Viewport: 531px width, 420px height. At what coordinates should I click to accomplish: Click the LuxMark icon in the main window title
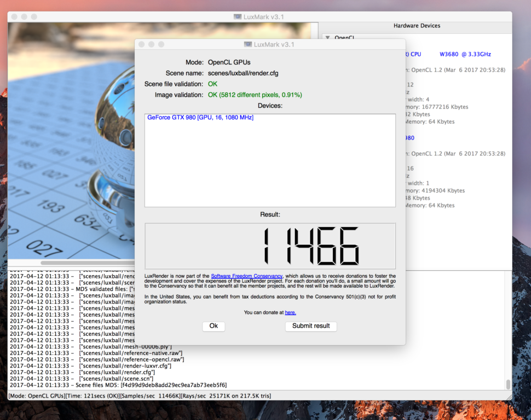pos(238,16)
